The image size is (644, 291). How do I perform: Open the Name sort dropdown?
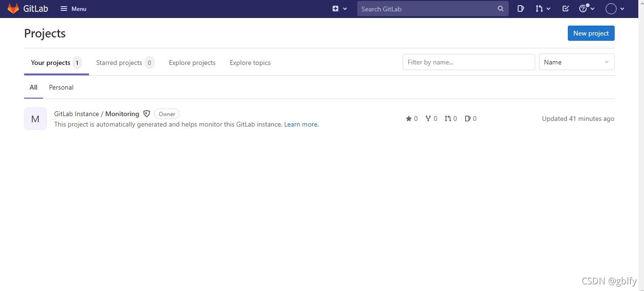[x=577, y=62]
